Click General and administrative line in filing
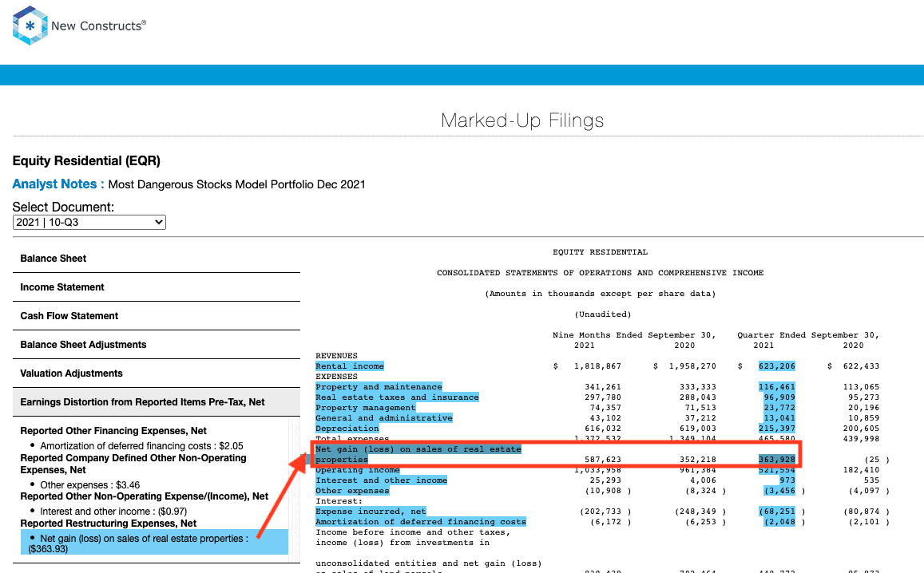Viewport: 924px width, 573px height. pyautogui.click(x=383, y=418)
